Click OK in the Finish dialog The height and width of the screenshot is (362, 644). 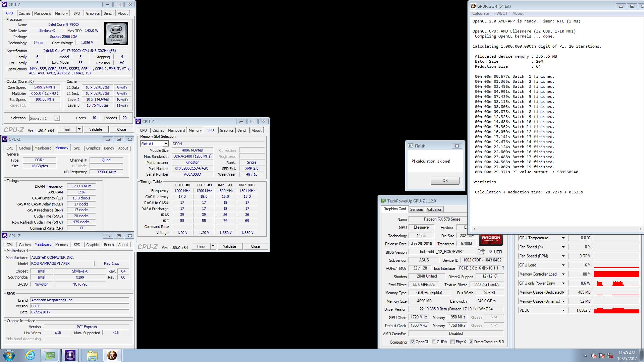tap(445, 181)
